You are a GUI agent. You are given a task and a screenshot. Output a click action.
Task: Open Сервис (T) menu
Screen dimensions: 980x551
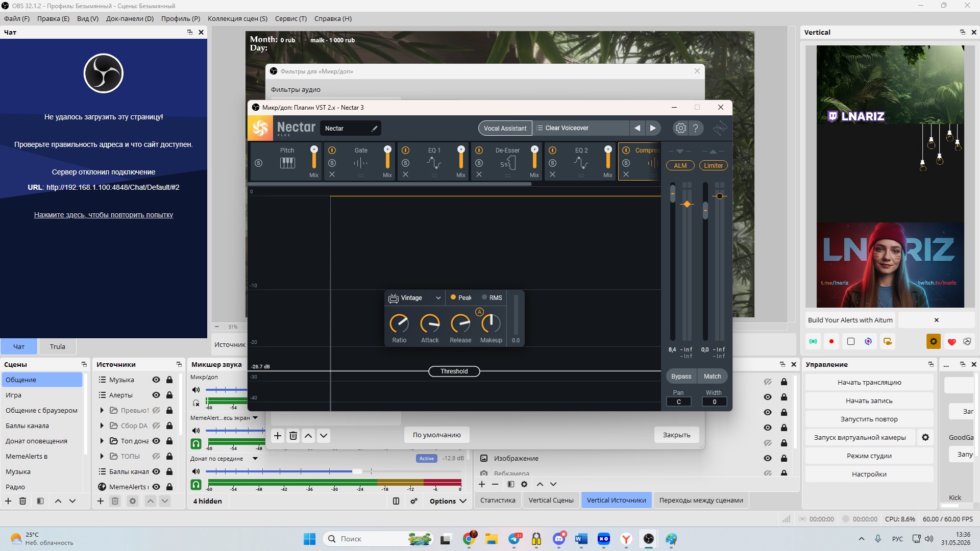click(291, 18)
